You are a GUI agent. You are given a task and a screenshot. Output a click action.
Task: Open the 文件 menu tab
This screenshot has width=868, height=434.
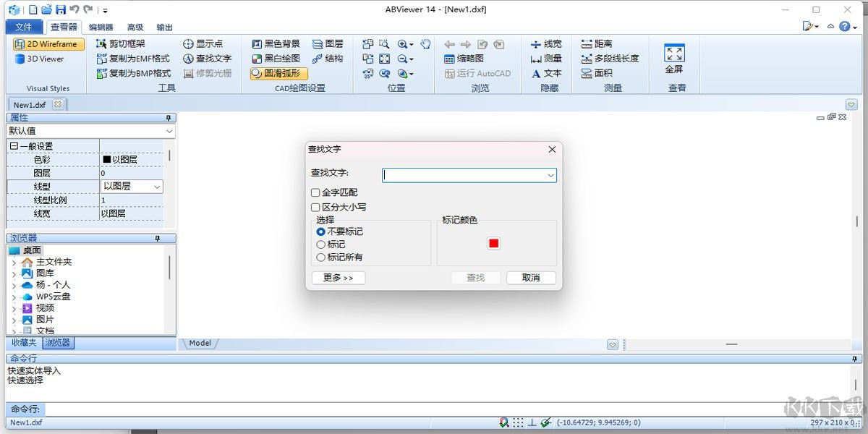pos(24,27)
